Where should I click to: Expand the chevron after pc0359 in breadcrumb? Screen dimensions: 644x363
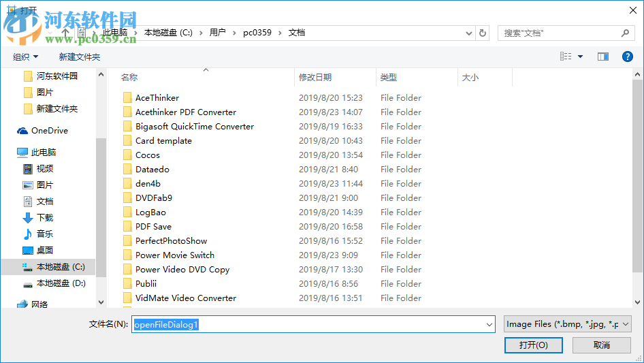pyautogui.click(x=280, y=33)
